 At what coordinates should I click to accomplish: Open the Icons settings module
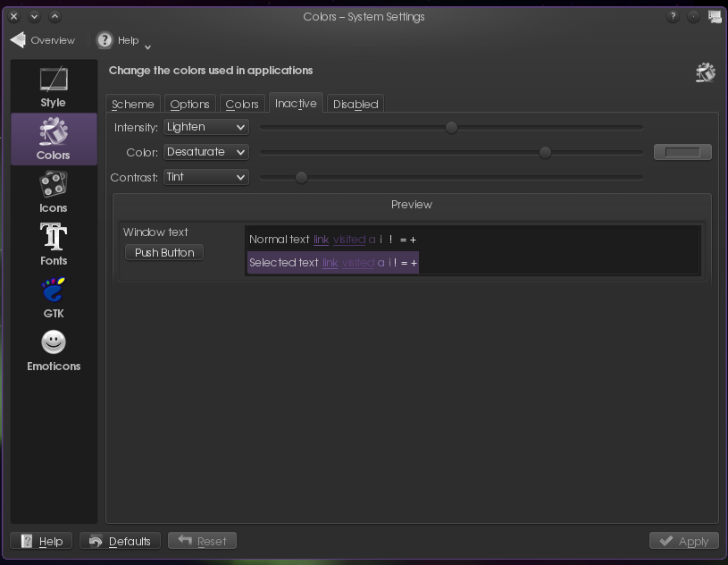tap(54, 191)
